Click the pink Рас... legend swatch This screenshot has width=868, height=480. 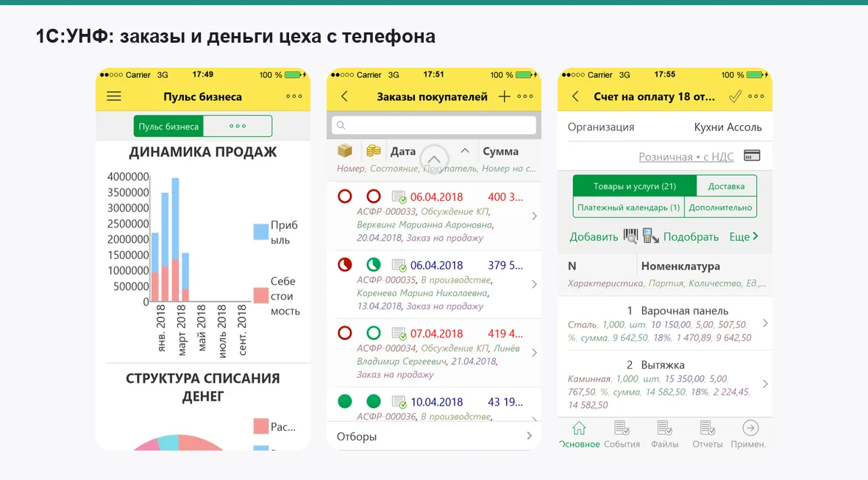pos(260,426)
